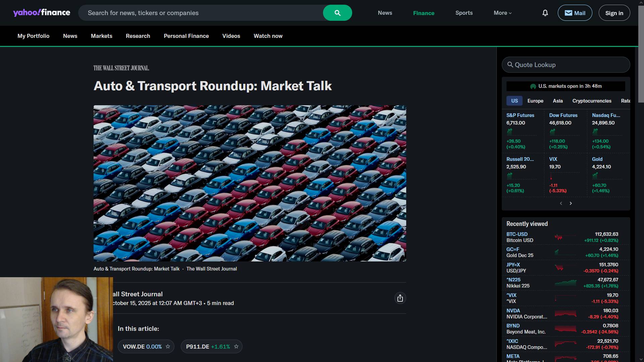
Task: Open the Mail button with envelope icon
Action: [575, 13]
